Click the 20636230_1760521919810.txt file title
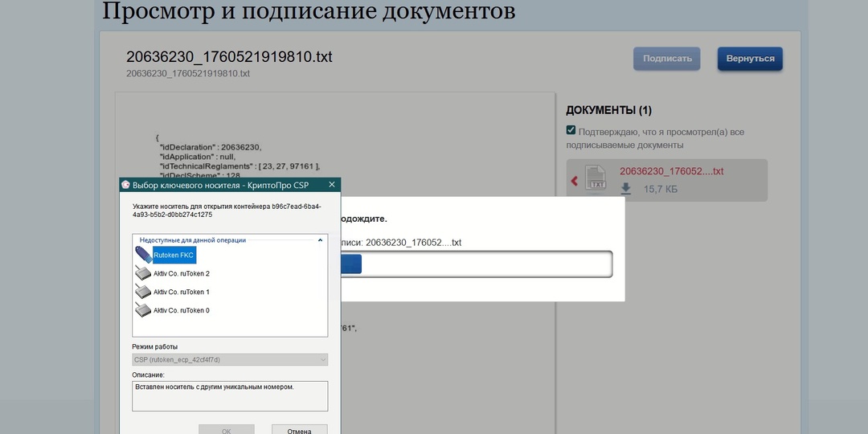The height and width of the screenshot is (434, 868). click(229, 57)
